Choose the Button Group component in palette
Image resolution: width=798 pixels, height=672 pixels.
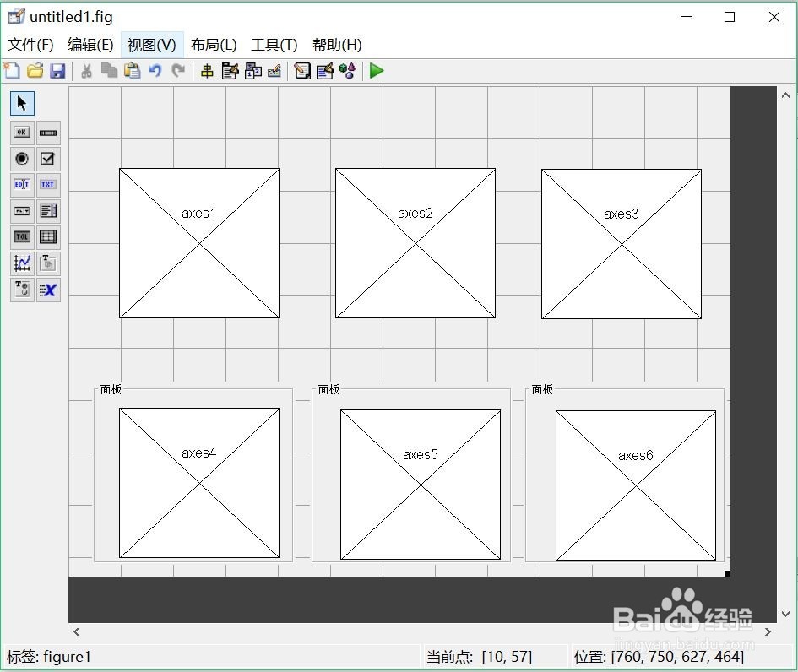[22, 290]
